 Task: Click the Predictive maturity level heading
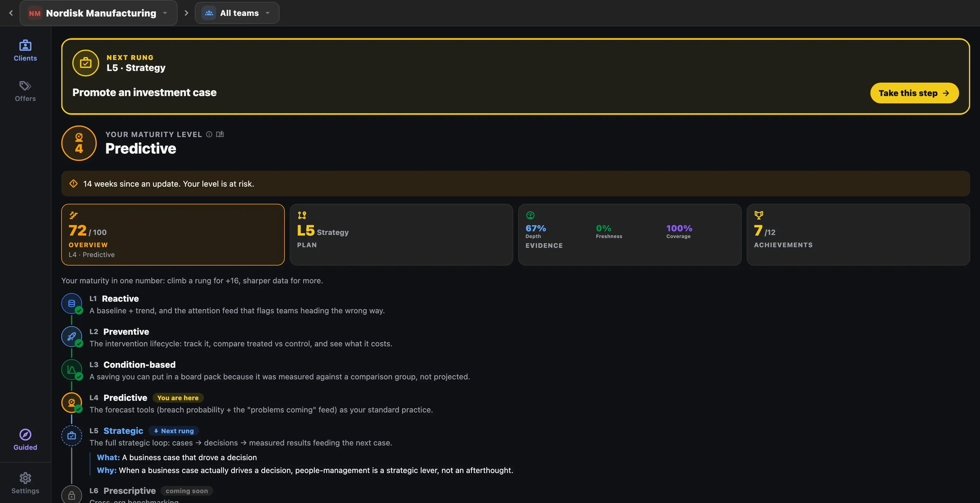click(141, 149)
